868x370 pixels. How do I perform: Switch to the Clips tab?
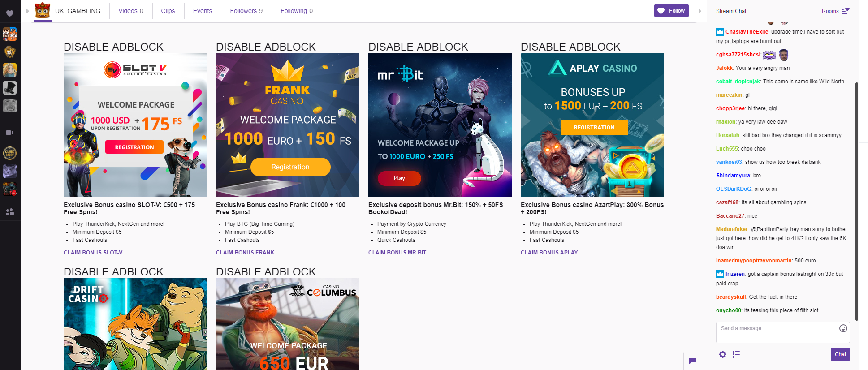click(168, 11)
